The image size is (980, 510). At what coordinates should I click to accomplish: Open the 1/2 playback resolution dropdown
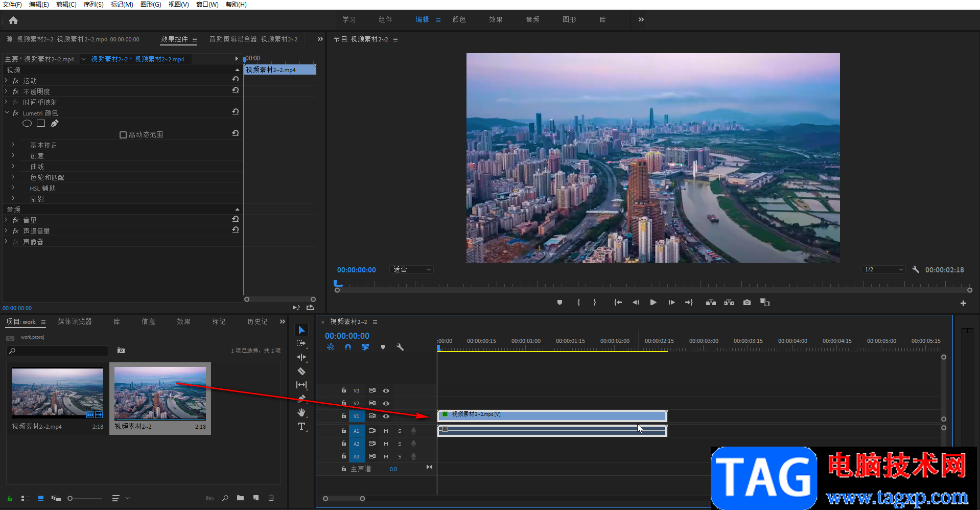(883, 269)
